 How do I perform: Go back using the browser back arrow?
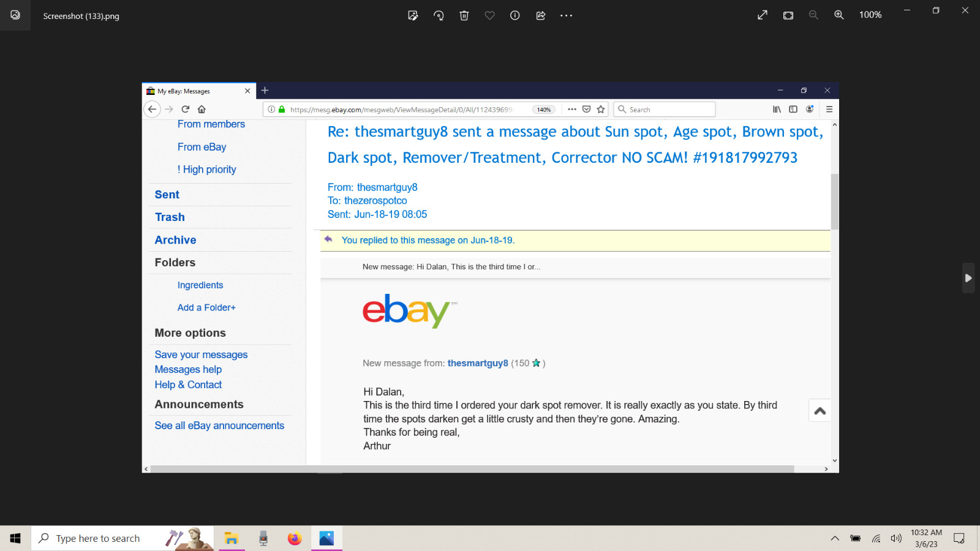pyautogui.click(x=152, y=109)
